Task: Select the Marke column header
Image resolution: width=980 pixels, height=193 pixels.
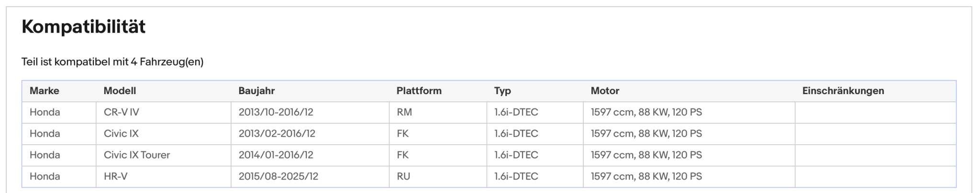Action: coord(45,91)
